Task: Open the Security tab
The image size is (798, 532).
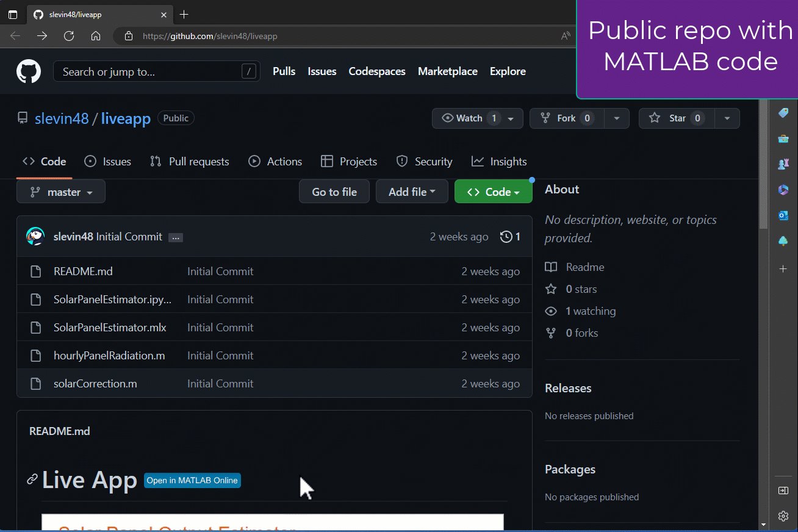Action: 424,162
